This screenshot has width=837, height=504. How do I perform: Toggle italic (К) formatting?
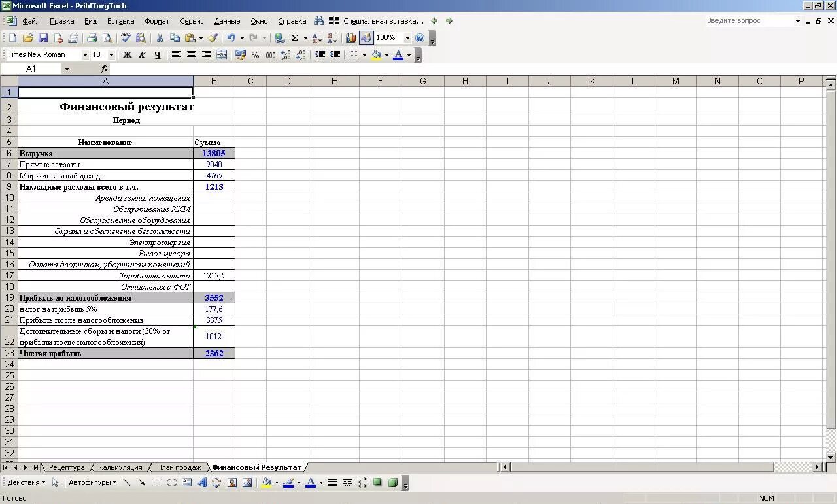[143, 55]
